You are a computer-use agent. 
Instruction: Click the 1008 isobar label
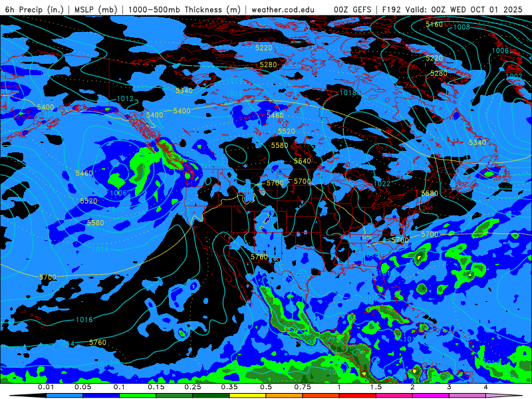pos(462,27)
